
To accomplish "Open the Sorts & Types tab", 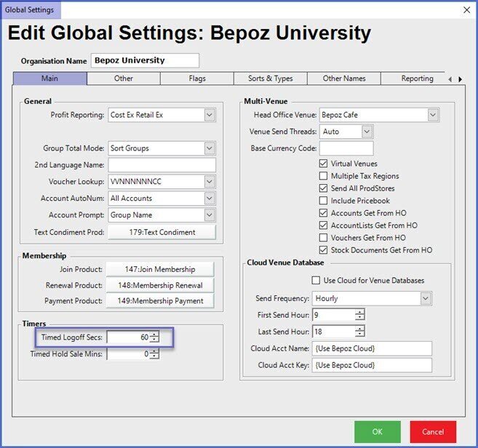I will click(x=270, y=79).
